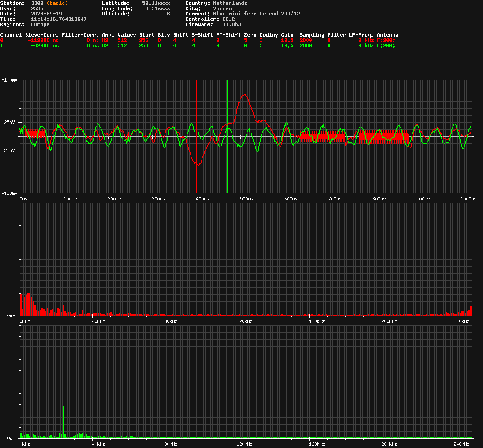
Task: Click "40kHz" label under the red spectrum
Action: [98, 321]
